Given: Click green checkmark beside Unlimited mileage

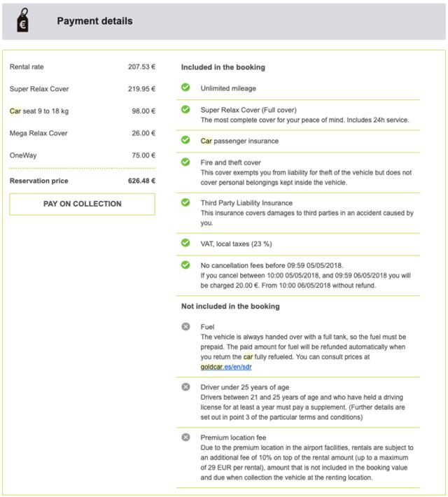Looking at the screenshot, I should pyautogui.click(x=185, y=88).
